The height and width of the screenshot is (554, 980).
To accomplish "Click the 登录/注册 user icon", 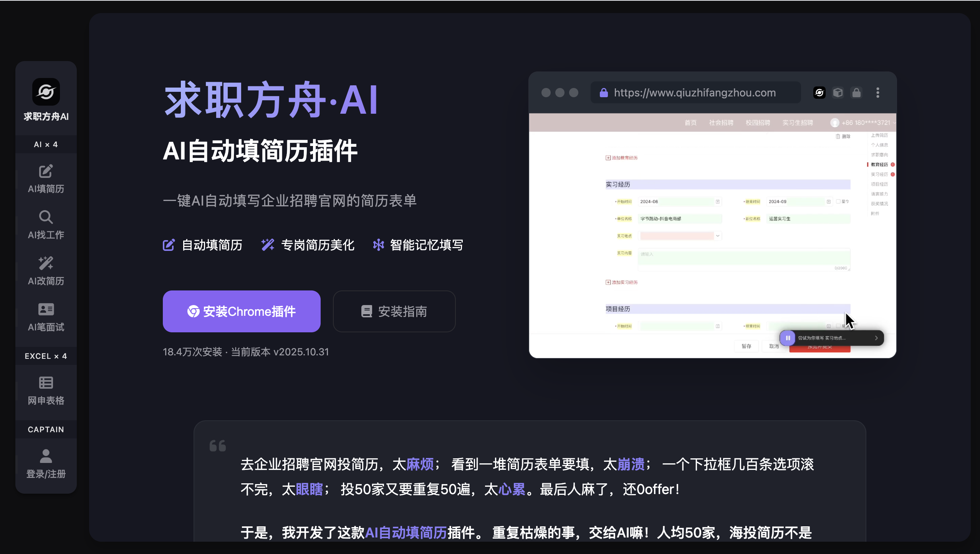I will click(46, 456).
